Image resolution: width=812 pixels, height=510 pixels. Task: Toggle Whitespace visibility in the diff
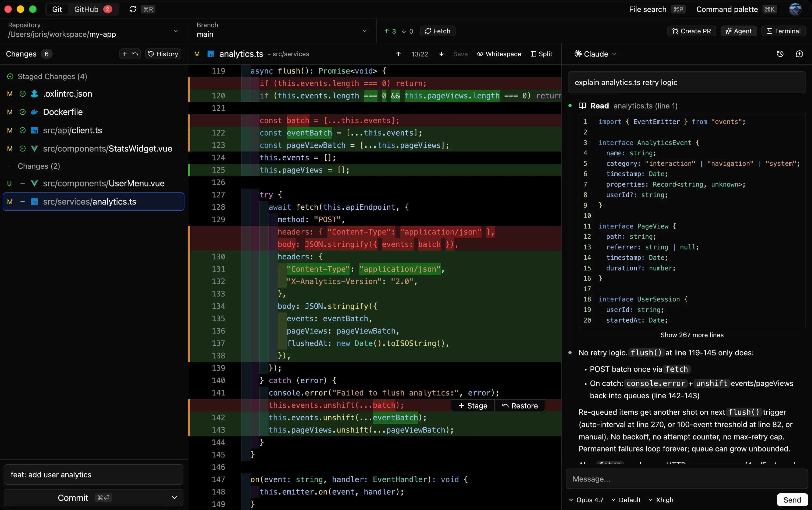coord(499,54)
